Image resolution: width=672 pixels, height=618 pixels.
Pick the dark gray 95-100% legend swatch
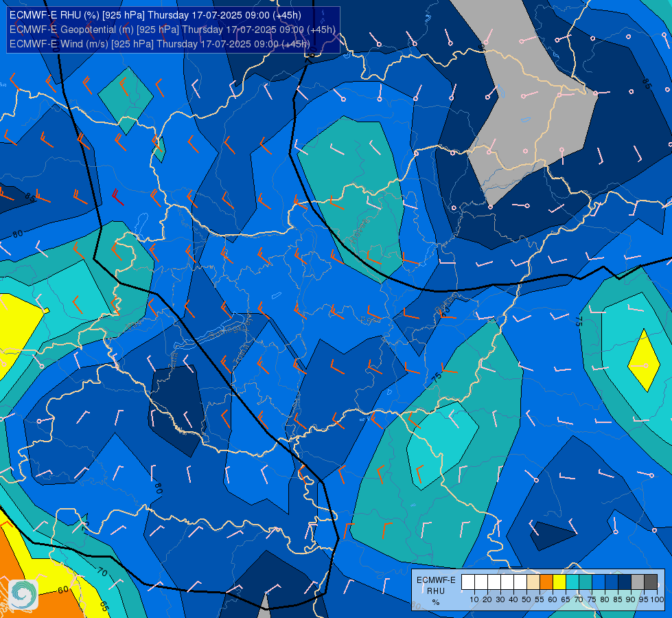(651, 582)
